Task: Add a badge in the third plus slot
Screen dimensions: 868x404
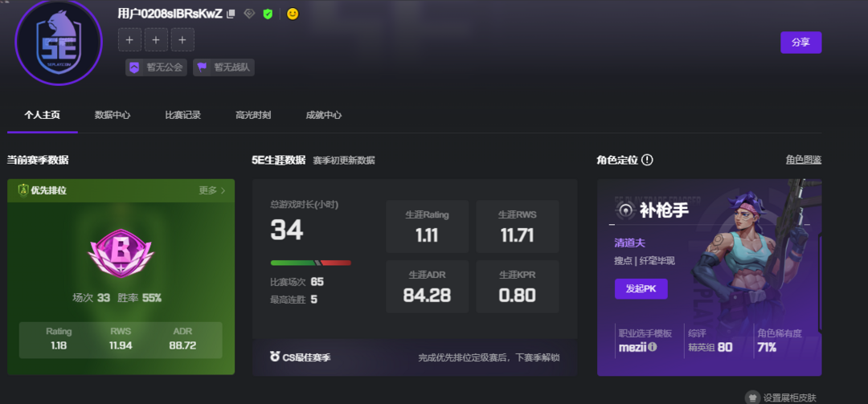Action: coord(182,40)
